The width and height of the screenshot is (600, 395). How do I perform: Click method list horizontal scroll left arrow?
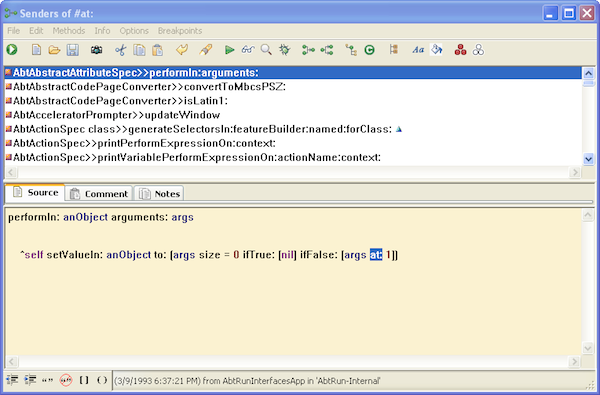pos(11,172)
